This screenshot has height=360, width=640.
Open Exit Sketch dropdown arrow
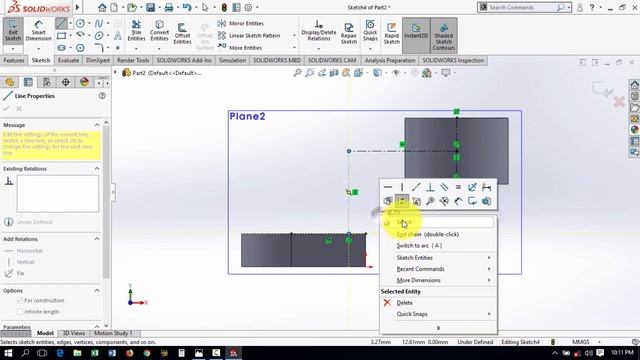point(13,49)
